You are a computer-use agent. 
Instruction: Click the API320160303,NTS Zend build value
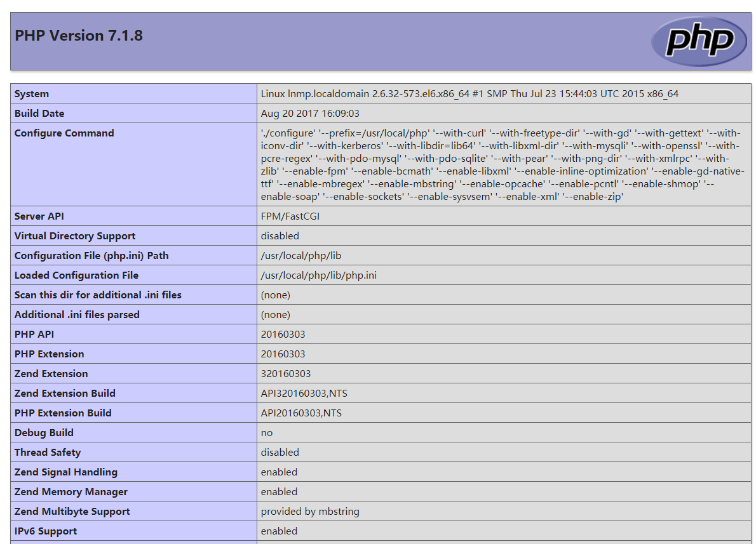[x=304, y=394]
